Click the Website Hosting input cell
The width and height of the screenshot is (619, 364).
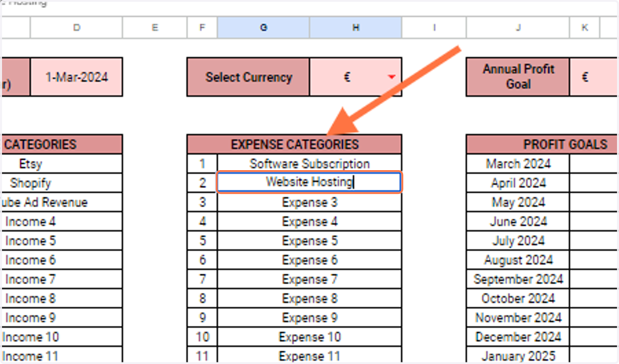[309, 183]
